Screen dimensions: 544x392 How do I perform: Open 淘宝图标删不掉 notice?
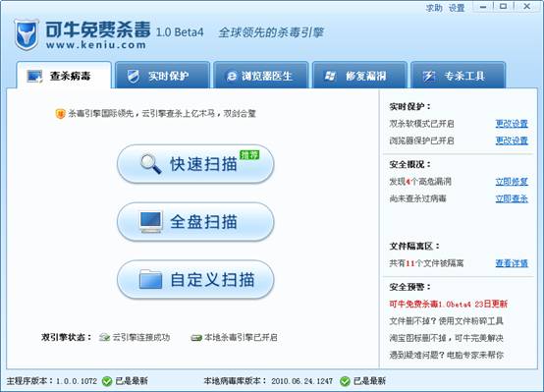446,338
